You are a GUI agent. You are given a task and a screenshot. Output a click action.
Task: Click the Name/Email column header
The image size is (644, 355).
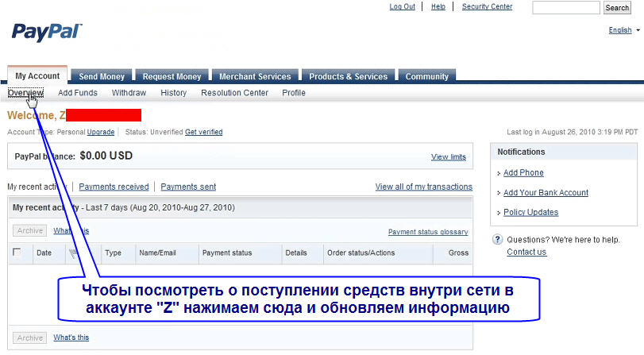click(157, 253)
